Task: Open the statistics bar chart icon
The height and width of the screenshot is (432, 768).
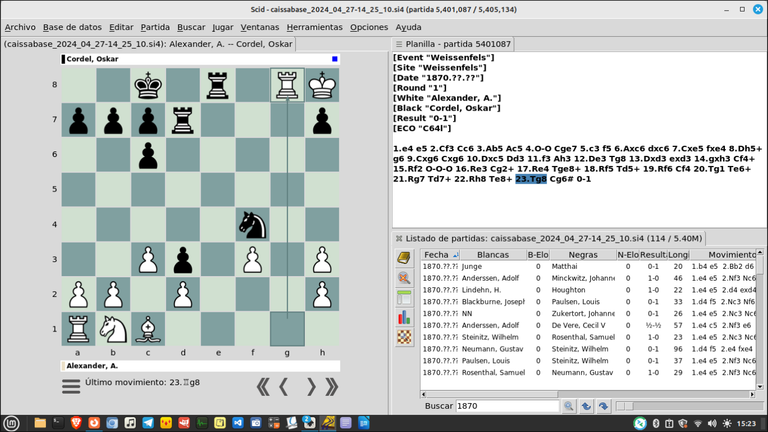Action: [404, 317]
